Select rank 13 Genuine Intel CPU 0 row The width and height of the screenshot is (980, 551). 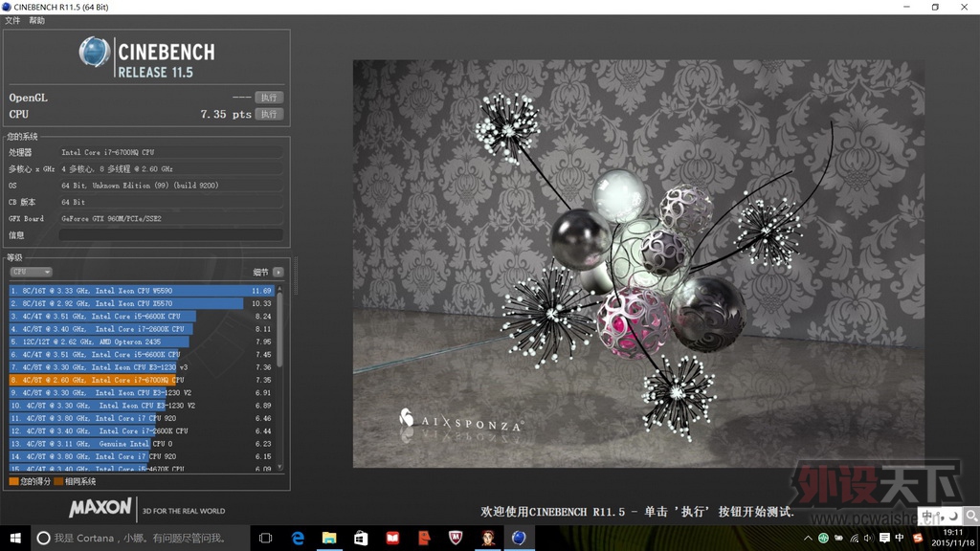tap(142, 444)
